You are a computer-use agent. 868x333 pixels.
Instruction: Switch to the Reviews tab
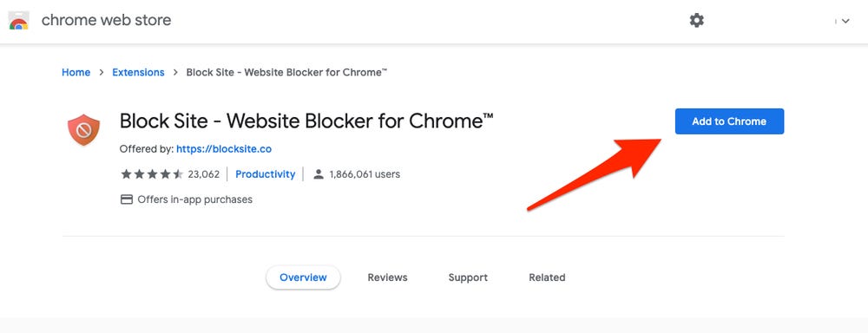[387, 277]
